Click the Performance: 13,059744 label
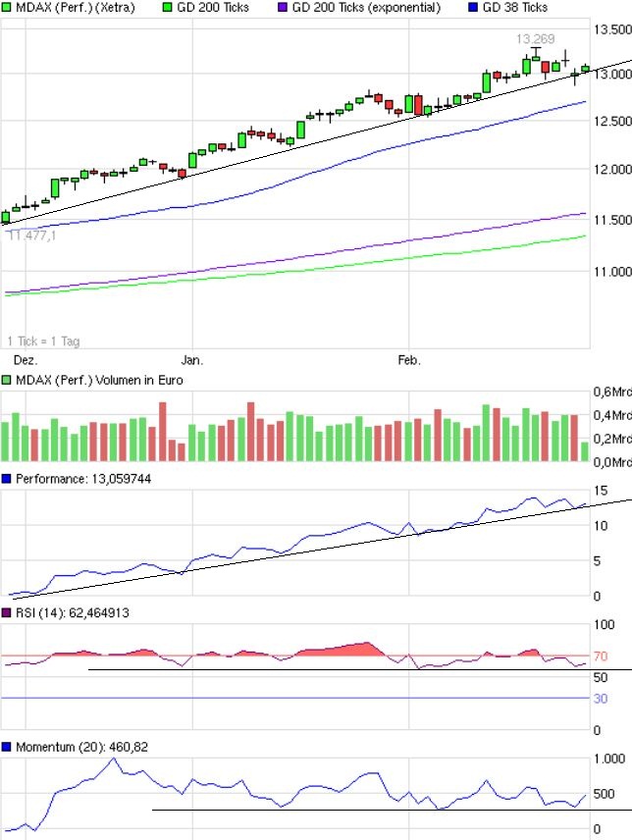Viewport: 632px width, 840px height. 83,479
